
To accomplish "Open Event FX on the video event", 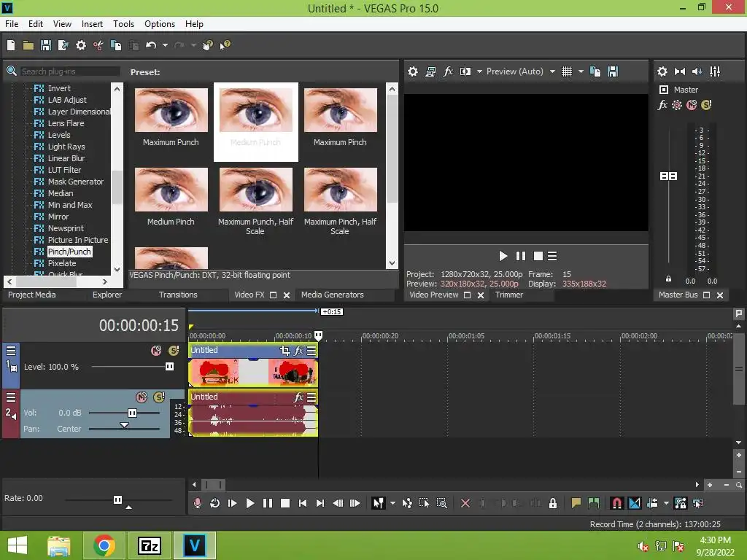I will pyautogui.click(x=298, y=351).
